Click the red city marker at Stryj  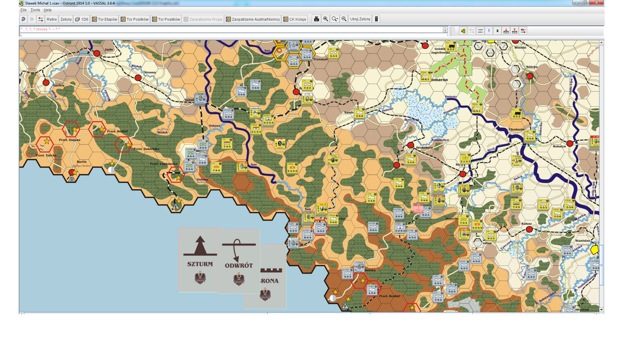[x=463, y=174]
